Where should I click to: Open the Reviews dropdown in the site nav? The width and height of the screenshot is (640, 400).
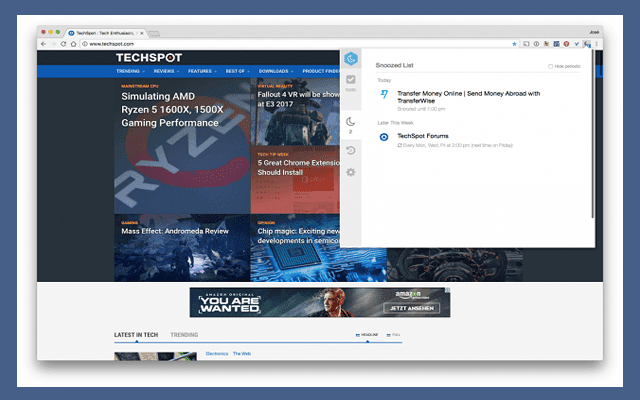pyautogui.click(x=166, y=71)
